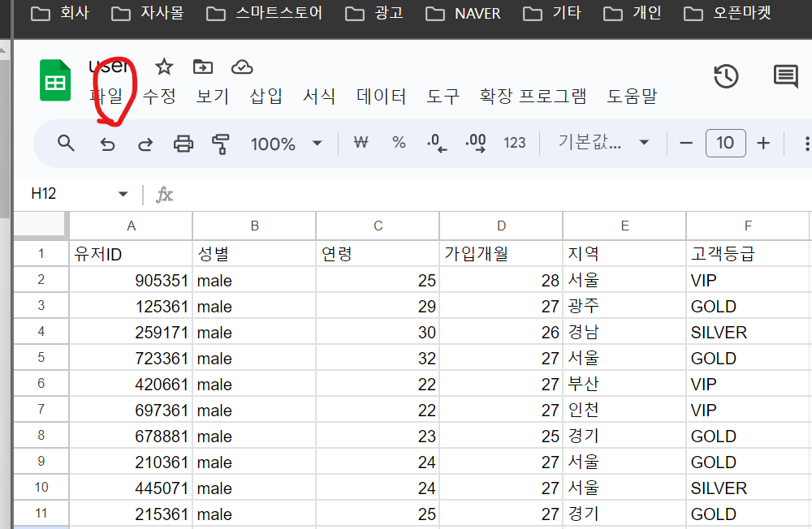
Task: Check the cloud save status icon
Action: (242, 67)
